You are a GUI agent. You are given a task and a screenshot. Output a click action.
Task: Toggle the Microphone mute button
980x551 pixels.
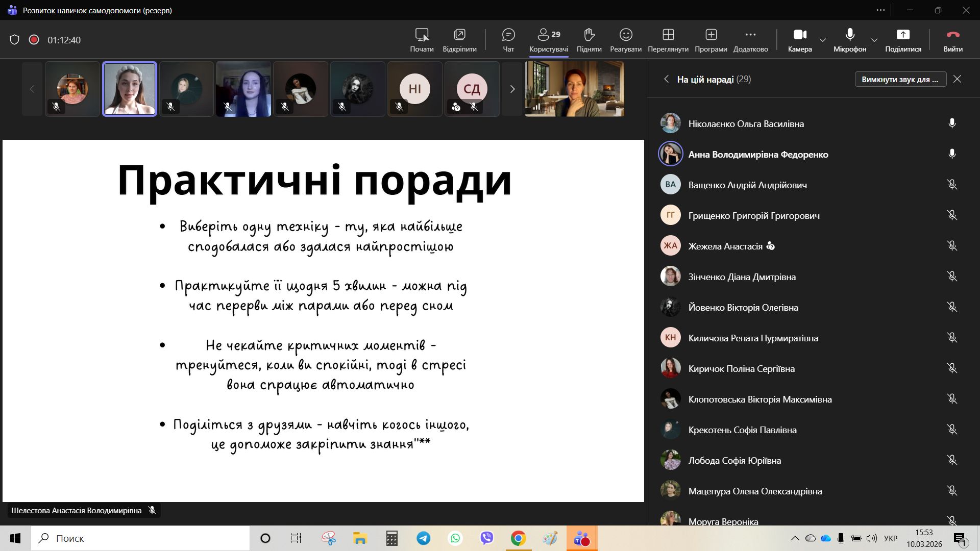coord(850,35)
